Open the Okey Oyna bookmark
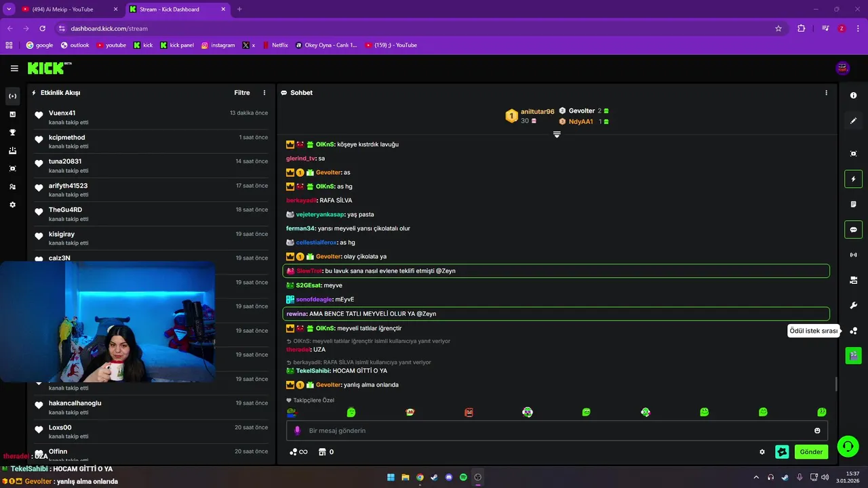This screenshot has height=488, width=868. pos(326,45)
